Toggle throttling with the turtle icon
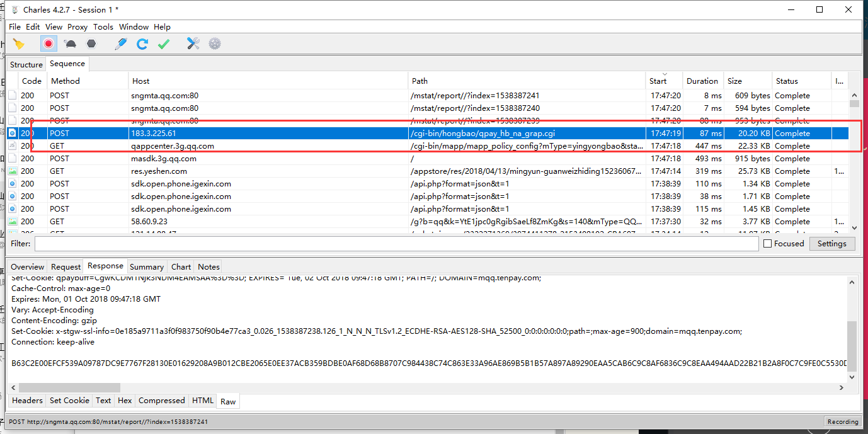The image size is (868, 434). click(x=71, y=43)
